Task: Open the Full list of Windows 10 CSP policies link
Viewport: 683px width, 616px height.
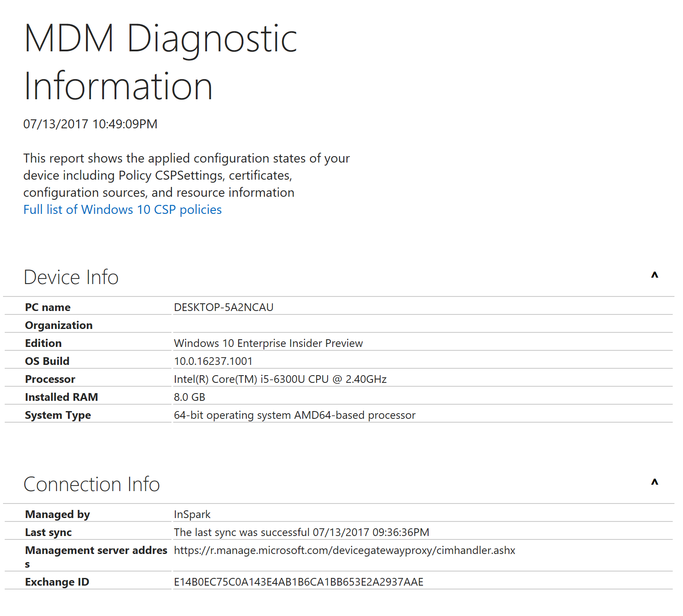Action: pyautogui.click(x=122, y=210)
